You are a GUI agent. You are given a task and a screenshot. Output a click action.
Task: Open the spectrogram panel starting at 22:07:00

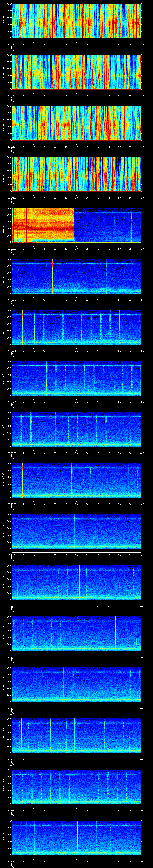click(76, 327)
